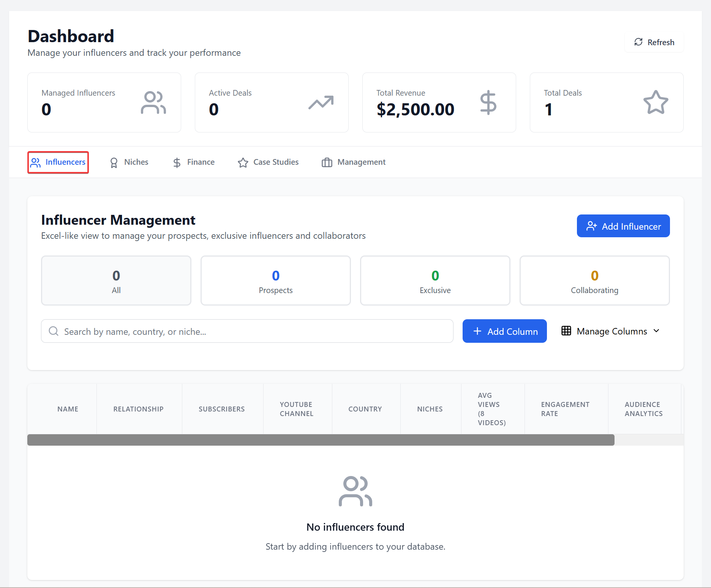Image resolution: width=711 pixels, height=588 pixels.
Task: Click the Total Deals star icon
Action: (656, 102)
